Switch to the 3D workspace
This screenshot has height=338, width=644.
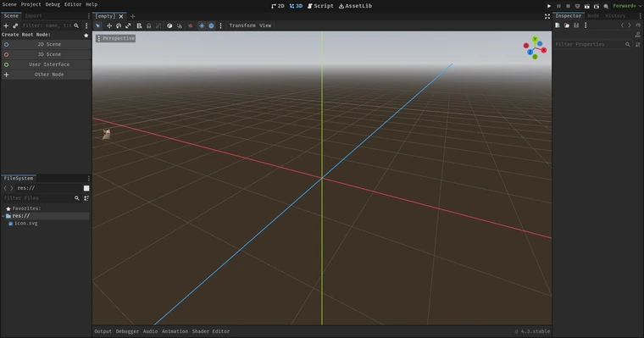point(296,6)
